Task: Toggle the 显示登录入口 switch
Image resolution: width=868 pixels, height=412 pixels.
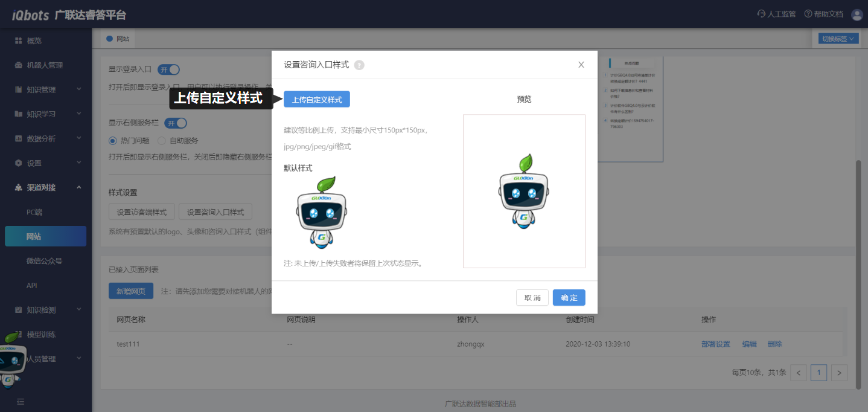Action: pos(168,69)
